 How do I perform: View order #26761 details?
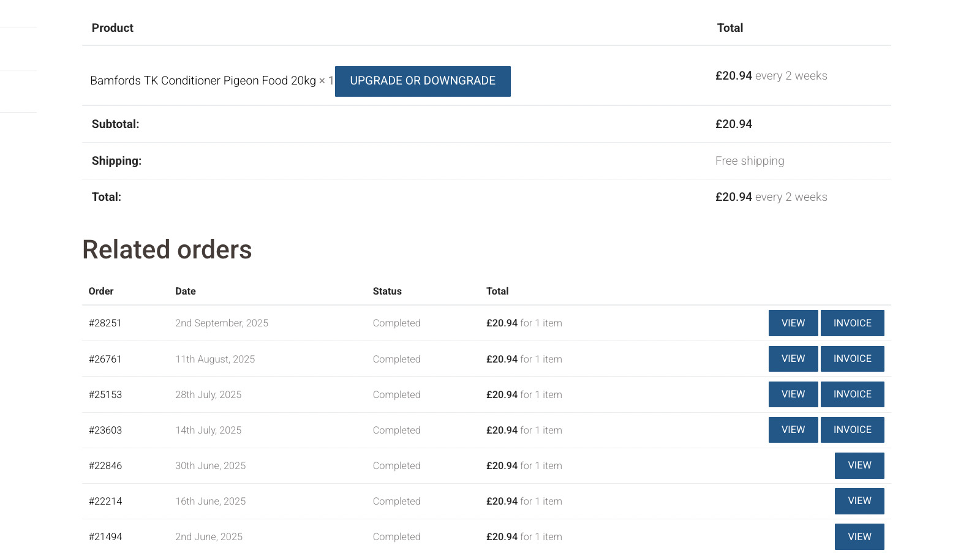tap(793, 358)
